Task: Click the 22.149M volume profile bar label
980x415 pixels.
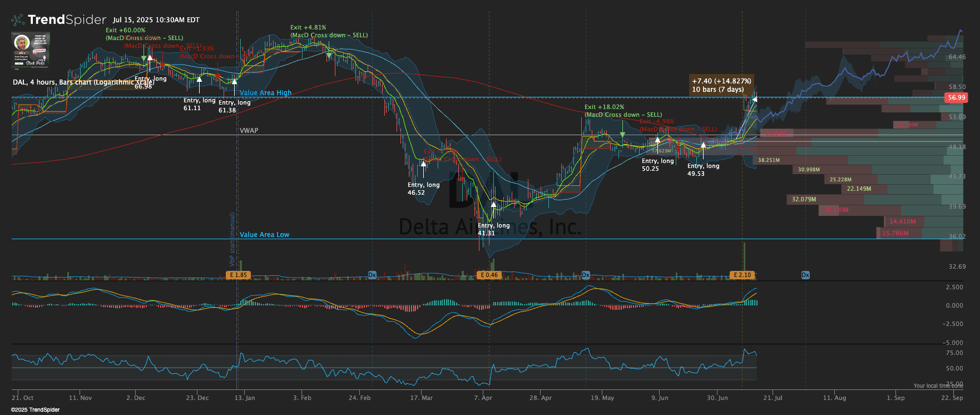Action: [x=859, y=189]
